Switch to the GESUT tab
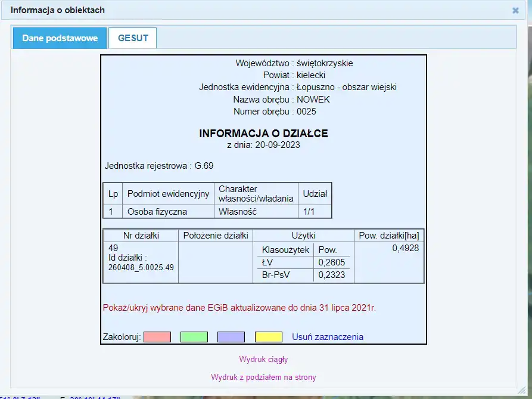Viewport: 532px width, 399px height. point(133,38)
